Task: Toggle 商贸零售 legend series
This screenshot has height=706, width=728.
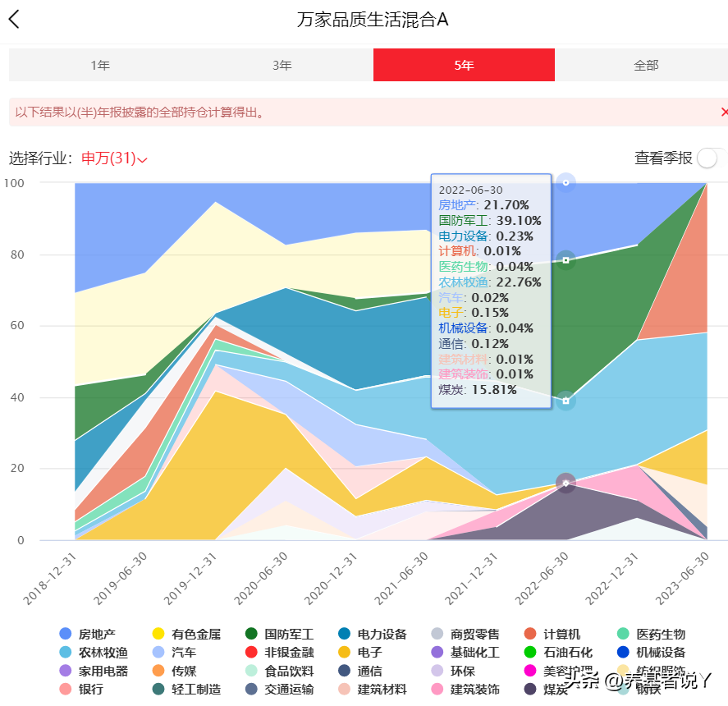Action: tap(465, 634)
